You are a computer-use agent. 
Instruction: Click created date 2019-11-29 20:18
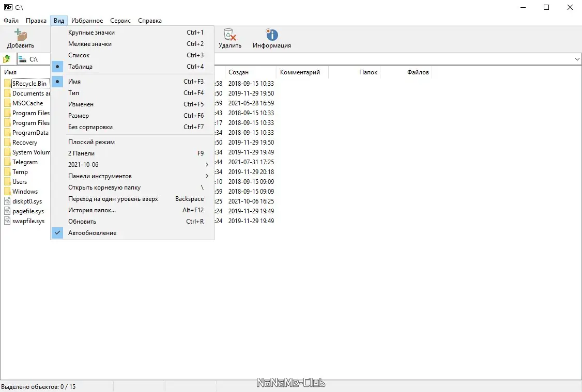(251, 171)
